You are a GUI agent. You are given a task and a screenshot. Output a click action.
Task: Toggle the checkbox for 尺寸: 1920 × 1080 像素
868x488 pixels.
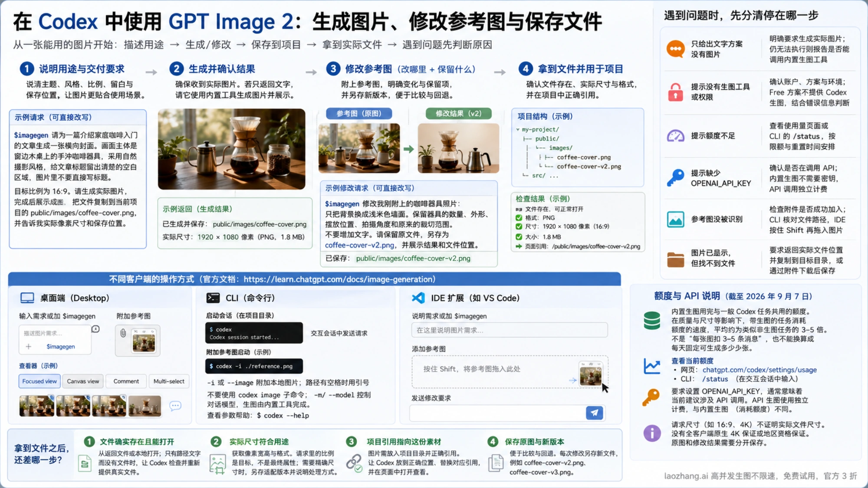point(519,226)
